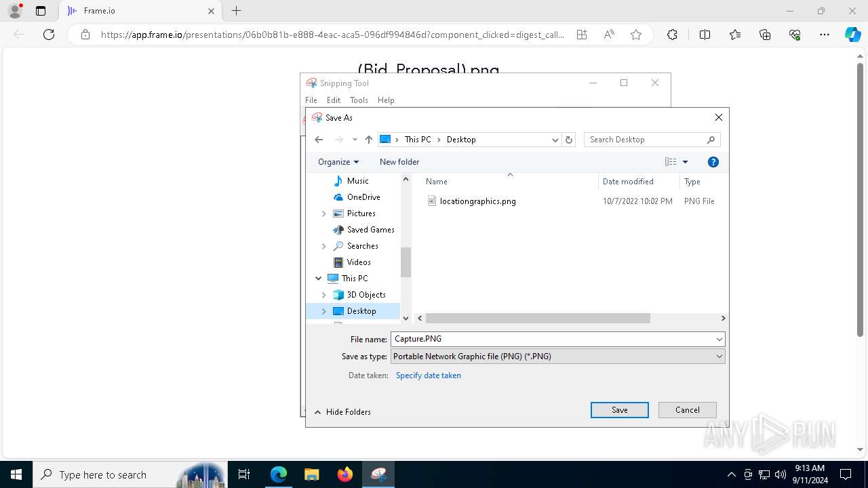Refresh the Desktop folder listing

point(569,140)
